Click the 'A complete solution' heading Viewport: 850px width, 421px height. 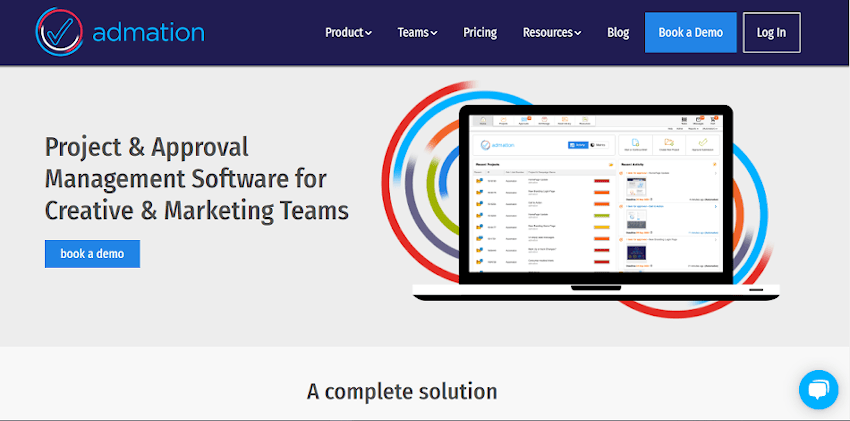click(402, 391)
